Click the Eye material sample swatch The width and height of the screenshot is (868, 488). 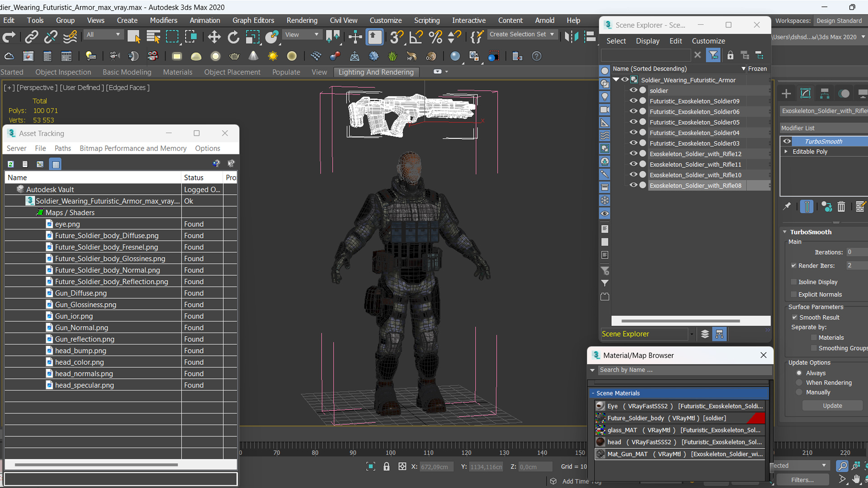[x=600, y=406]
